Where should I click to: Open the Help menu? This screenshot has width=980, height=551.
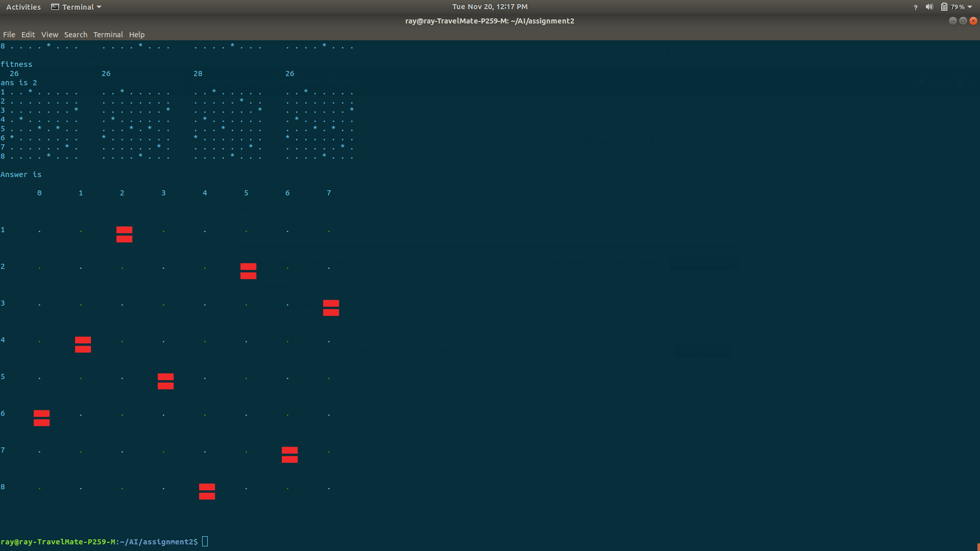[137, 35]
